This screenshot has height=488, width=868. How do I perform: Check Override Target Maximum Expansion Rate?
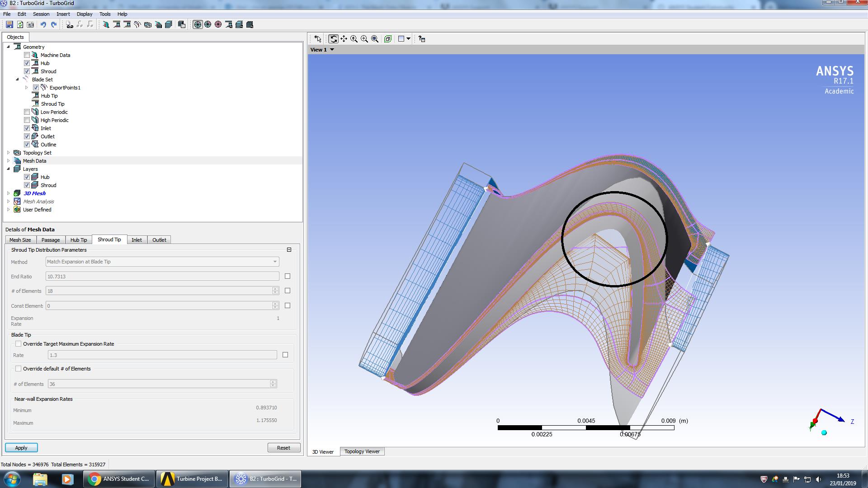pyautogui.click(x=19, y=344)
